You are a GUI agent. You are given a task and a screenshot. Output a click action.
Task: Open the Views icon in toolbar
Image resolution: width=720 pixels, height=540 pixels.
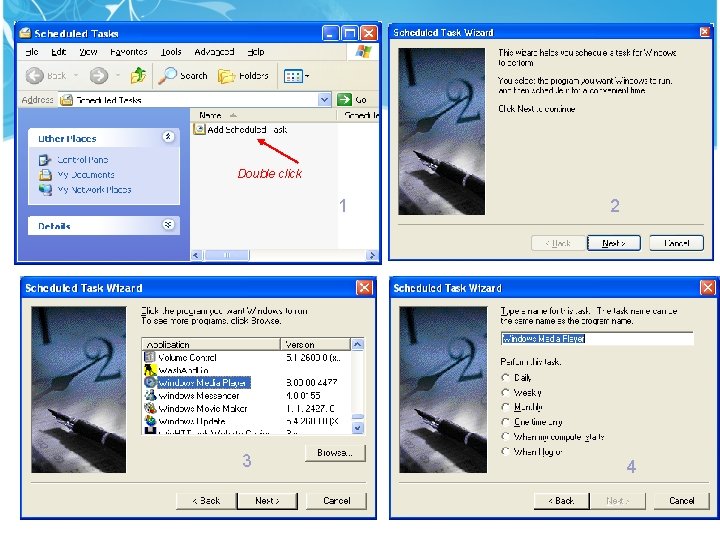pyautogui.click(x=293, y=76)
